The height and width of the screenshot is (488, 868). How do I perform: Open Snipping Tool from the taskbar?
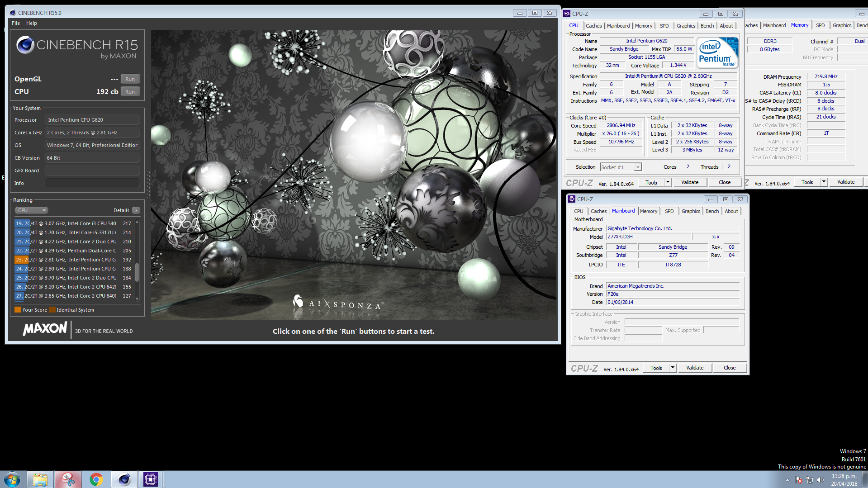click(x=68, y=479)
